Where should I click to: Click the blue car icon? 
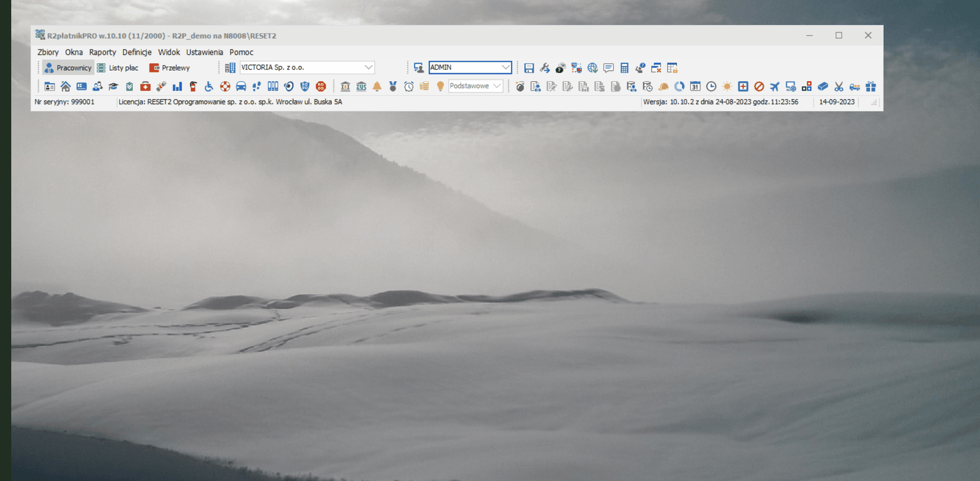pyautogui.click(x=241, y=86)
